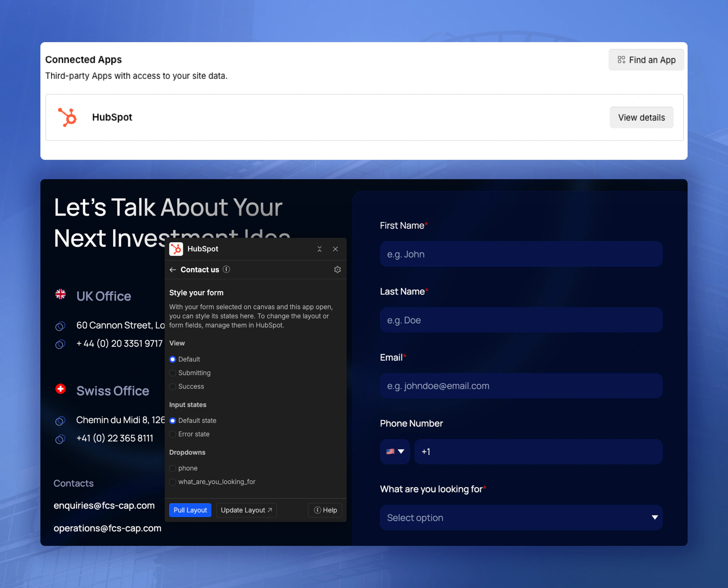Click View details for HubSpot
The width and height of the screenshot is (728, 588).
pyautogui.click(x=641, y=117)
